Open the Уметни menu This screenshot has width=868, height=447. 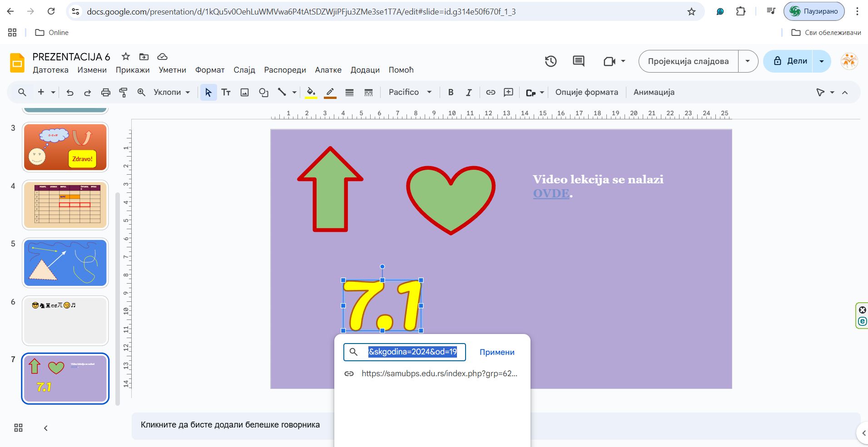pyautogui.click(x=172, y=70)
